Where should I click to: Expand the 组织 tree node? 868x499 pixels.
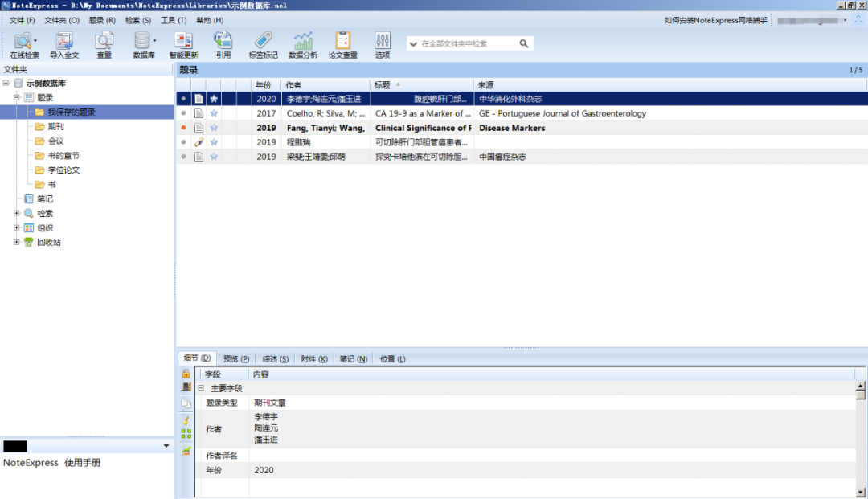click(17, 227)
